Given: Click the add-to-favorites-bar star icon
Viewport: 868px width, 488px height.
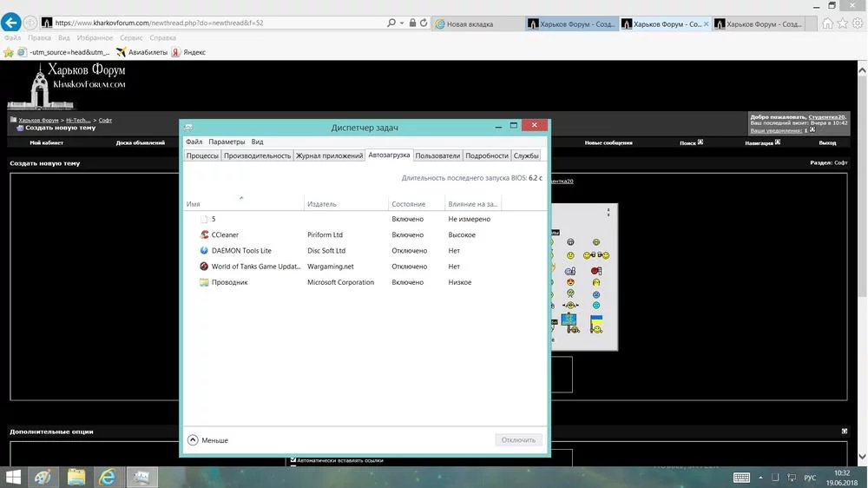Looking at the screenshot, I should [9, 52].
